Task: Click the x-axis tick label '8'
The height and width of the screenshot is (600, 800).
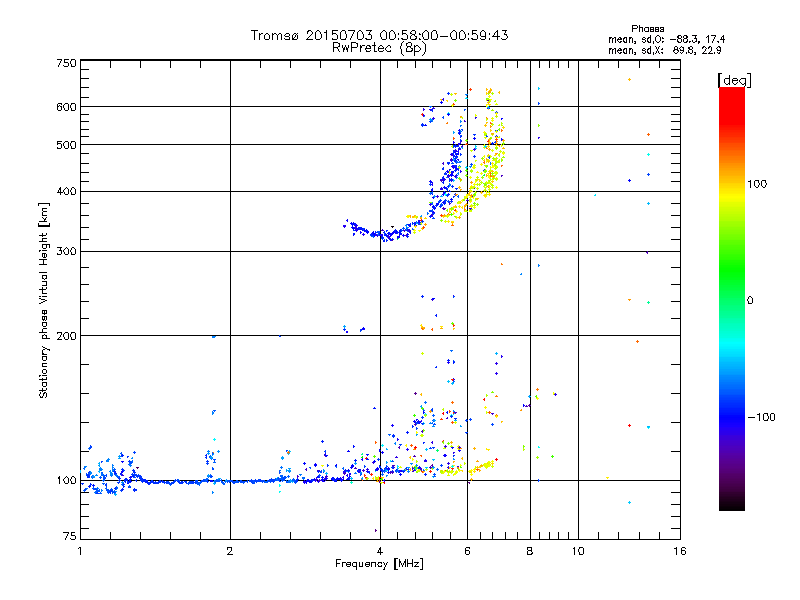Action: [x=530, y=551]
